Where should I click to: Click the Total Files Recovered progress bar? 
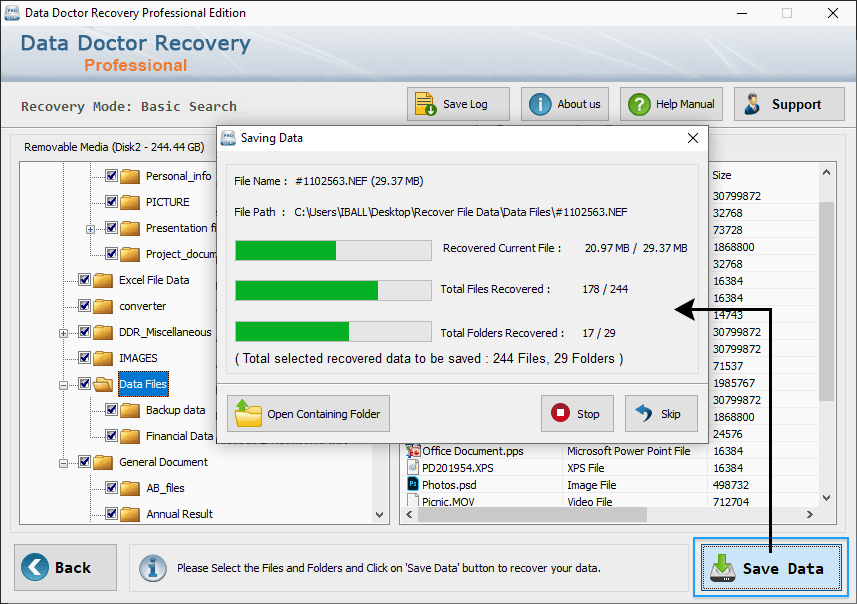click(333, 290)
